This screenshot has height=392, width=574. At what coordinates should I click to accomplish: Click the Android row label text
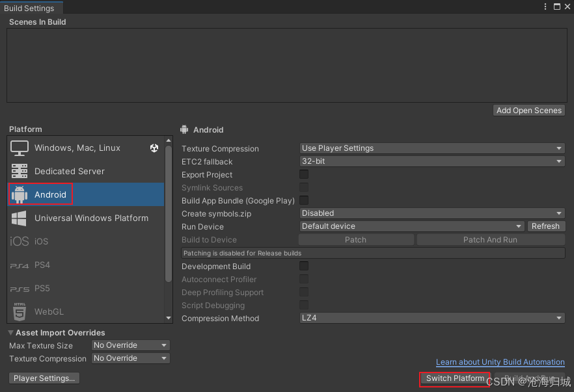click(51, 194)
